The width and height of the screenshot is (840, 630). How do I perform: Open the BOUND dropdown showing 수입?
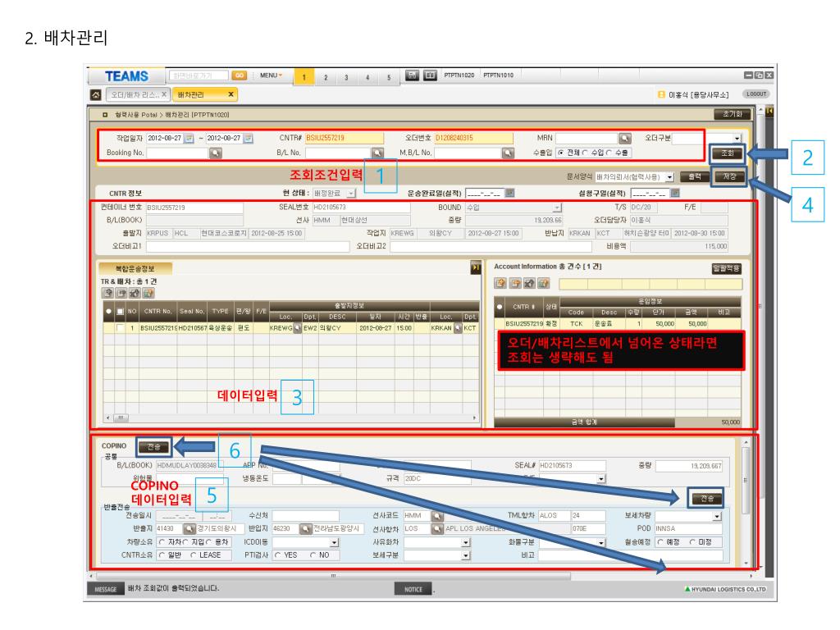(x=557, y=208)
